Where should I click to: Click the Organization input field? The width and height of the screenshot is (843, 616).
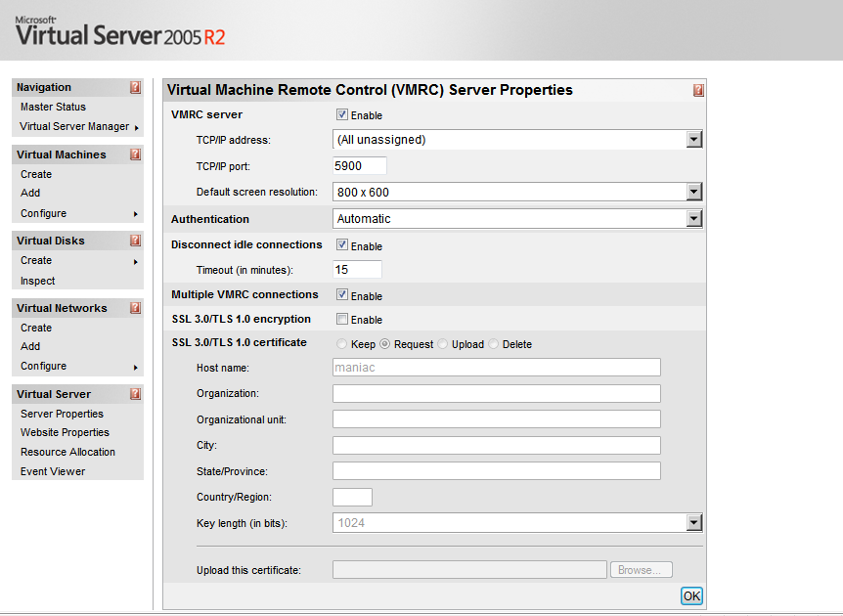point(497,393)
